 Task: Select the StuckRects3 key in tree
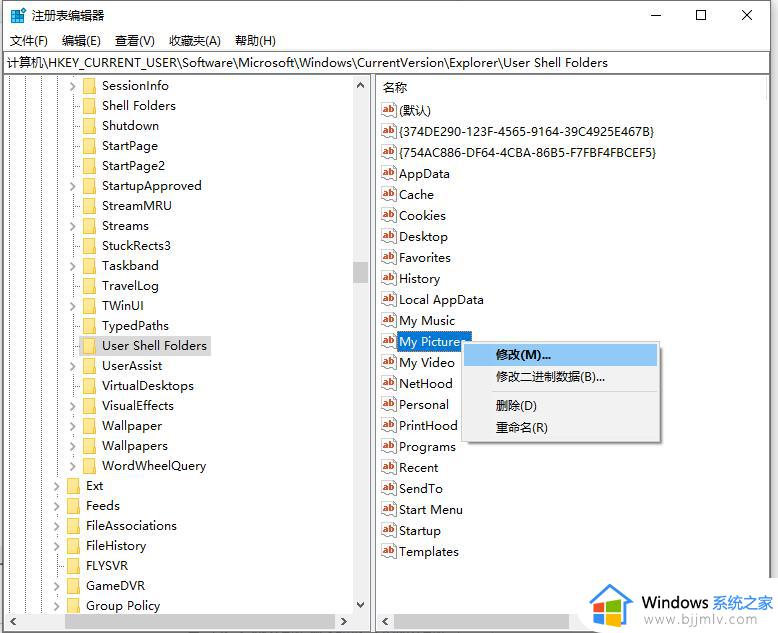coord(136,246)
